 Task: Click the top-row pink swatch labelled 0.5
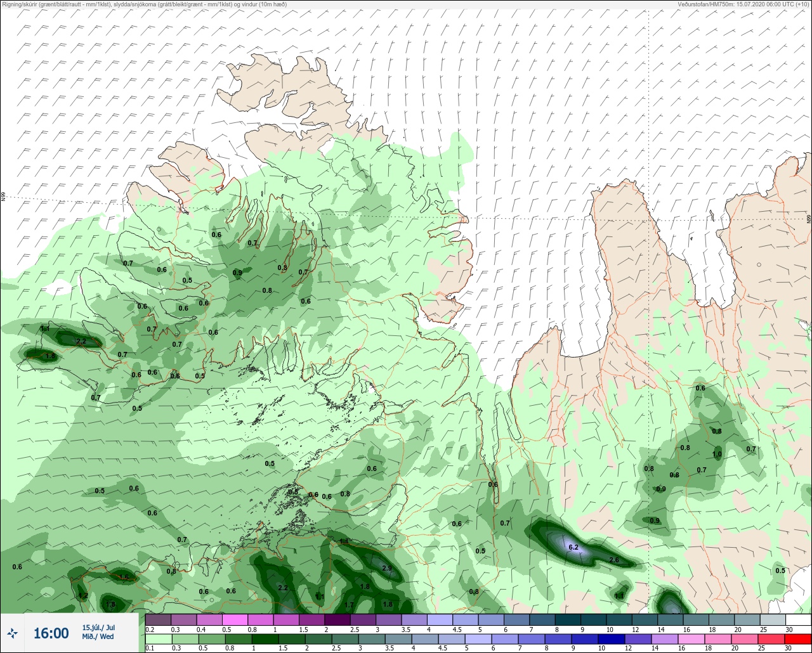[235, 619]
